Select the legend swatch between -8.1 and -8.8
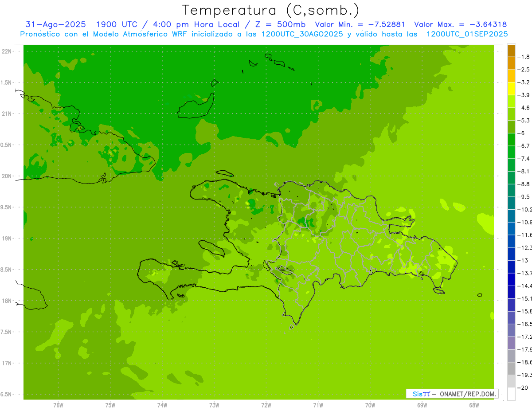The height and width of the screenshot is (411, 532). [x=511, y=178]
